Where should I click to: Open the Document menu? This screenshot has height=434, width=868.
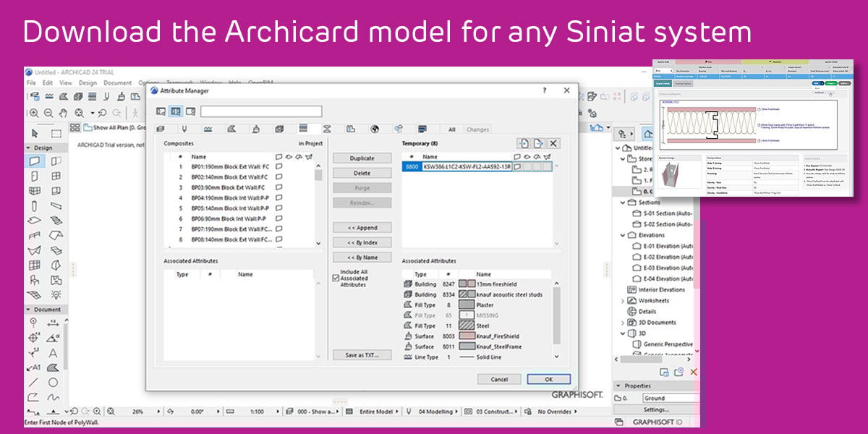click(117, 83)
